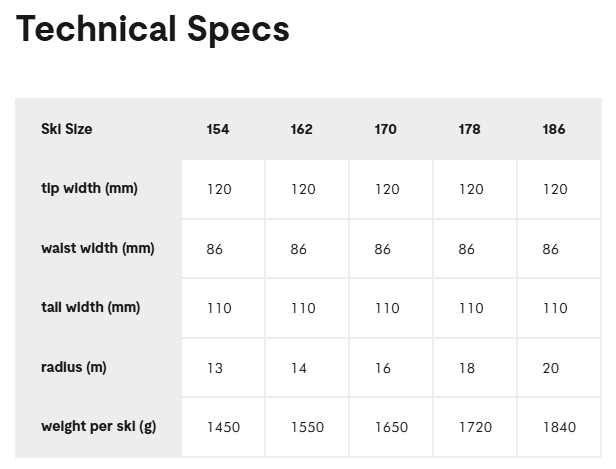Select the radius value 18 cell
The image size is (616, 469).
coord(467,368)
